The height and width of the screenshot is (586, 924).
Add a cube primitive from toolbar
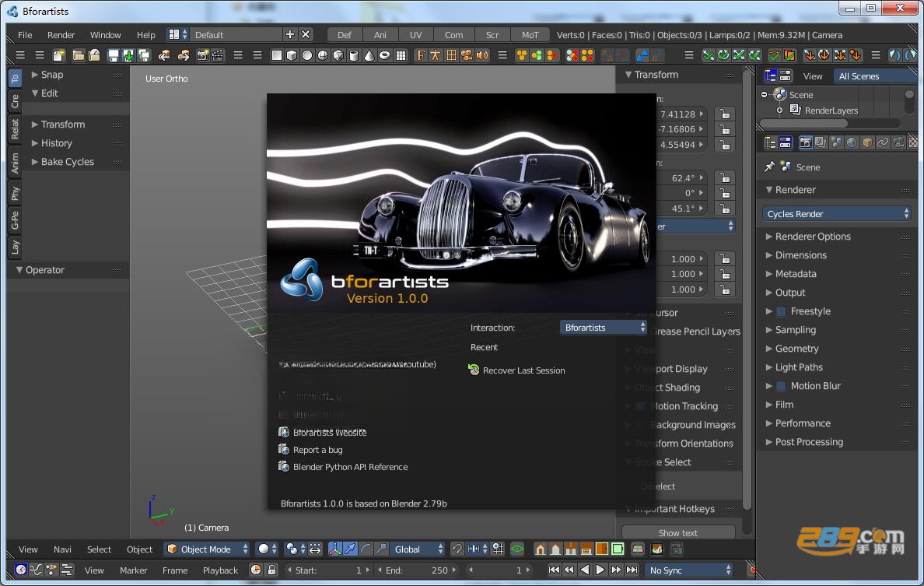[x=292, y=55]
